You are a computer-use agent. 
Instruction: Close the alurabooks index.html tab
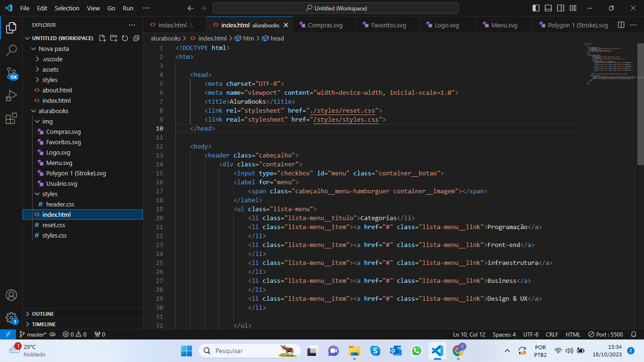pyautogui.click(x=286, y=25)
